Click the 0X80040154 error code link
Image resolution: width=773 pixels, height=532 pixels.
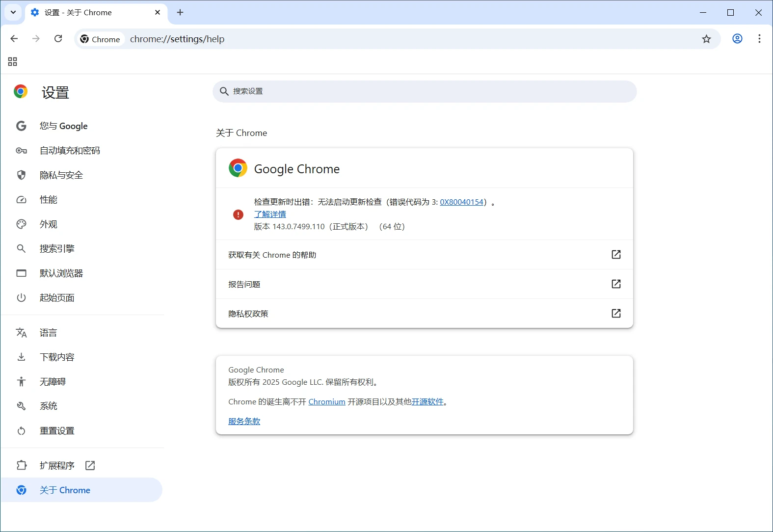pyautogui.click(x=461, y=202)
